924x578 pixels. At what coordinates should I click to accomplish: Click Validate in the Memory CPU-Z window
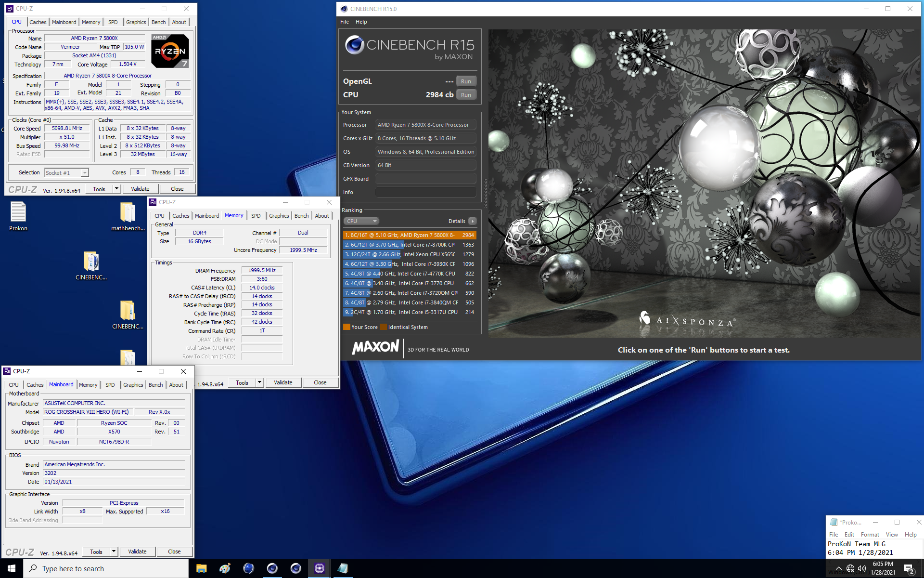pos(283,382)
